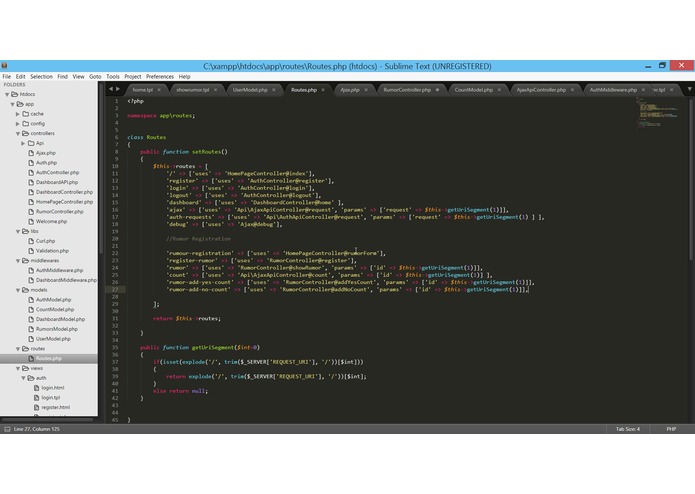Click the editor vertical scrollbar
This screenshot has width=695, height=494.
click(x=691, y=179)
